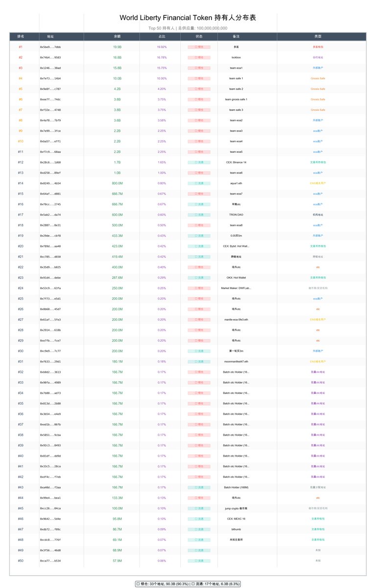Select address 0xdf4c...f7eb
The height and width of the screenshot is (588, 376).
tap(50, 477)
